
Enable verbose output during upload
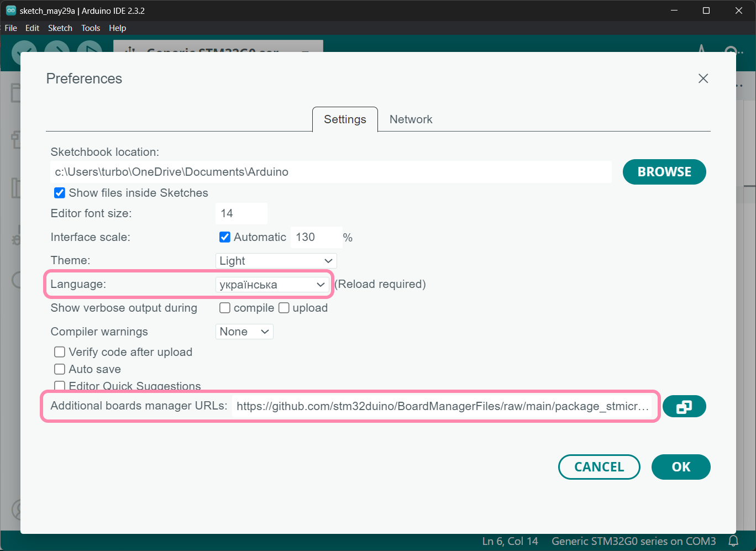(284, 308)
